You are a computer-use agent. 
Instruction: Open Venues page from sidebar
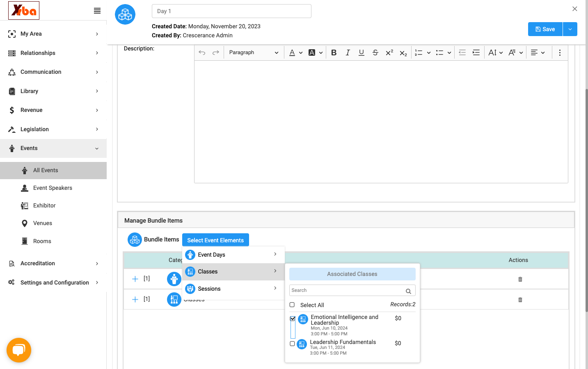(43, 223)
